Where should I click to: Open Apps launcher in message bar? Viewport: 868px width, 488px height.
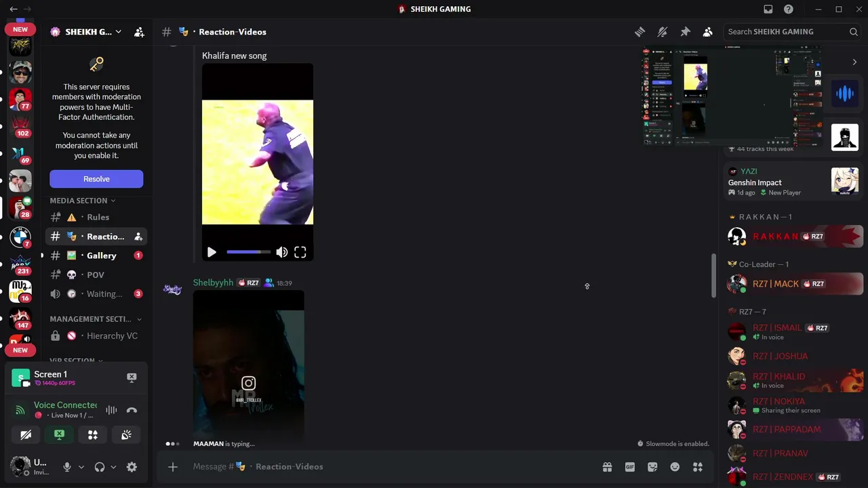pyautogui.click(x=698, y=467)
